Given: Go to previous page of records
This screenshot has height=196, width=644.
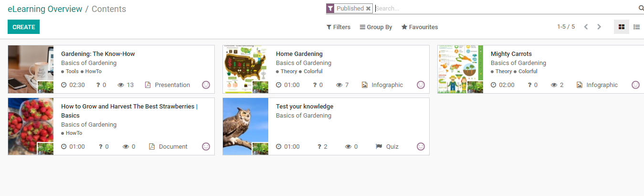Looking at the screenshot, I should coord(586,27).
